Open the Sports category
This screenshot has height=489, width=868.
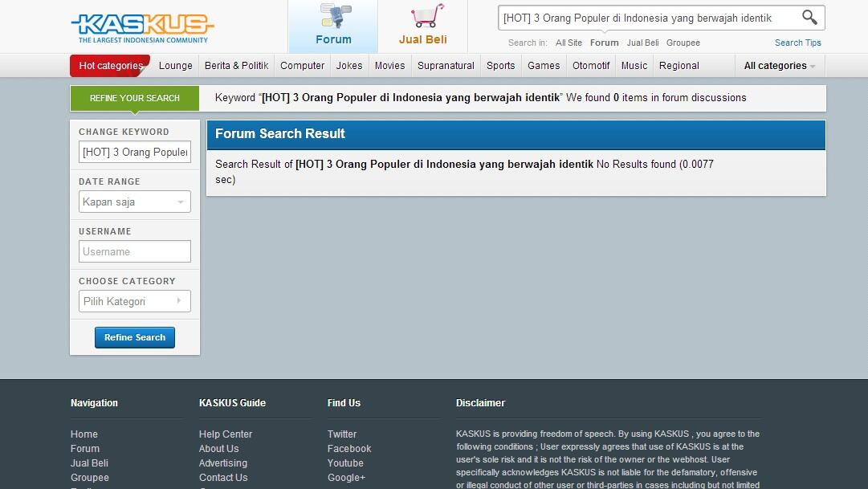[x=500, y=65]
